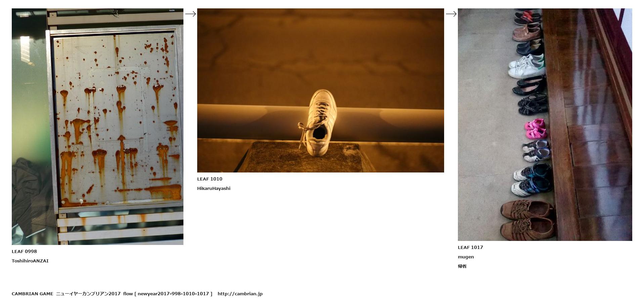Select author name mugen
644x302 pixels.
(x=466, y=257)
